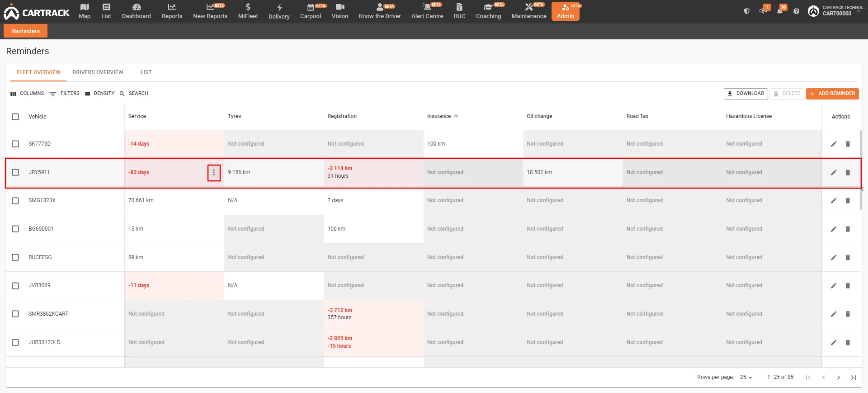This screenshot has width=868, height=393.
Task: Open the Vision camera icon
Action: click(340, 7)
